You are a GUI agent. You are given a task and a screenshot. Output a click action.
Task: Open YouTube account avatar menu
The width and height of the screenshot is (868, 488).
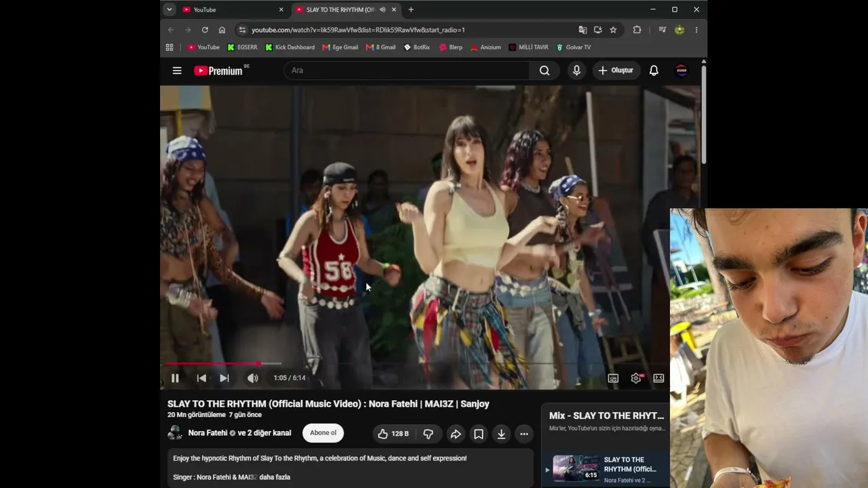682,70
